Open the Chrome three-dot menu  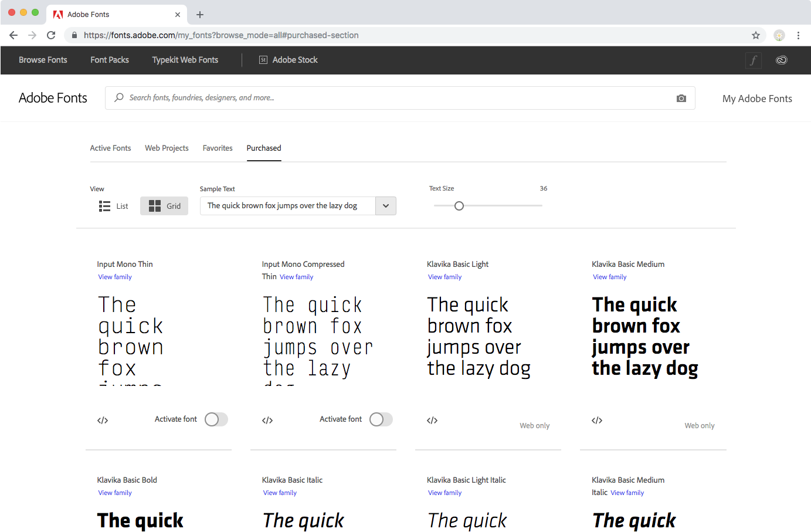[798, 35]
